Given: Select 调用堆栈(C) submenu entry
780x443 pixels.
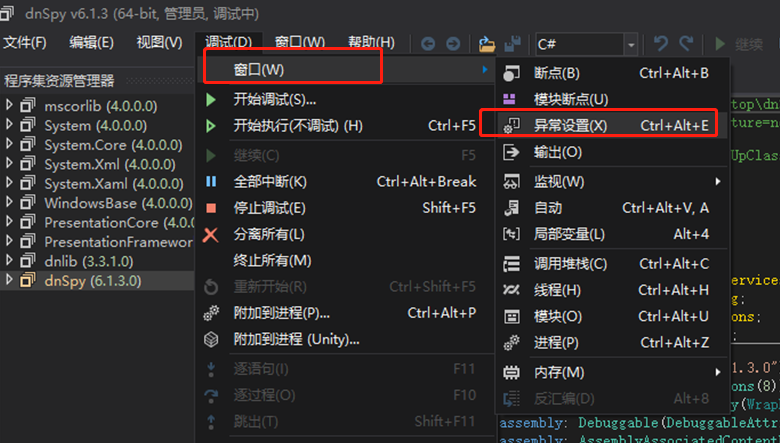Looking at the screenshot, I should pyautogui.click(x=612, y=264).
